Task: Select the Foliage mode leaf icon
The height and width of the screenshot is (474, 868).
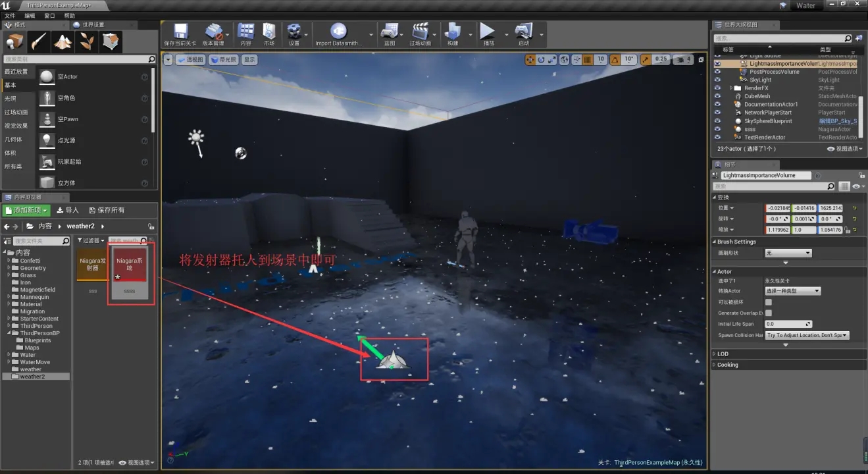Action: tap(88, 41)
